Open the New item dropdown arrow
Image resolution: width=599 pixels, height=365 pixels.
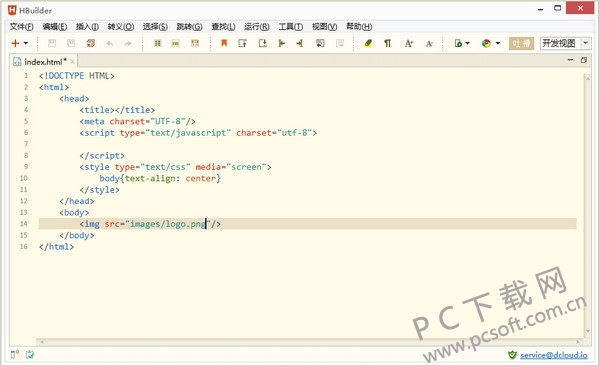click(26, 43)
